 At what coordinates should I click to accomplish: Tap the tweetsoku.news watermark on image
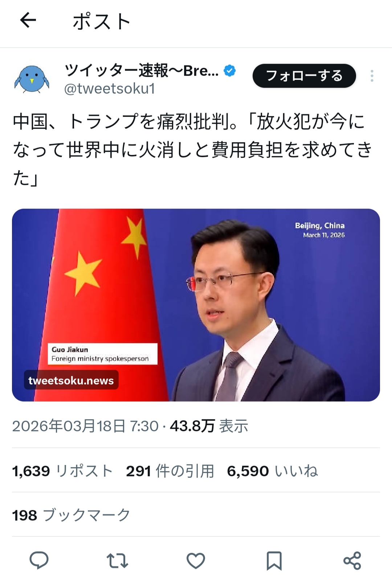click(71, 380)
